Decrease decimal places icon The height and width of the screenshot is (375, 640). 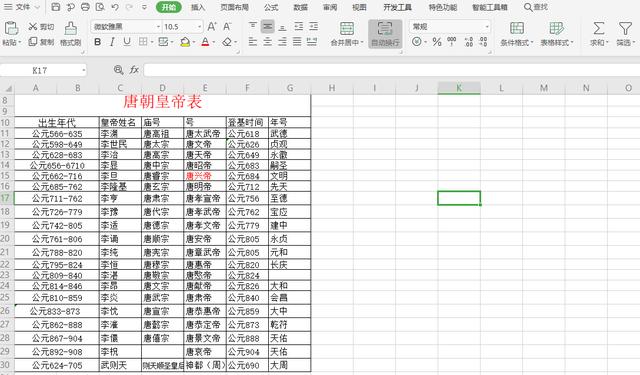[483, 42]
